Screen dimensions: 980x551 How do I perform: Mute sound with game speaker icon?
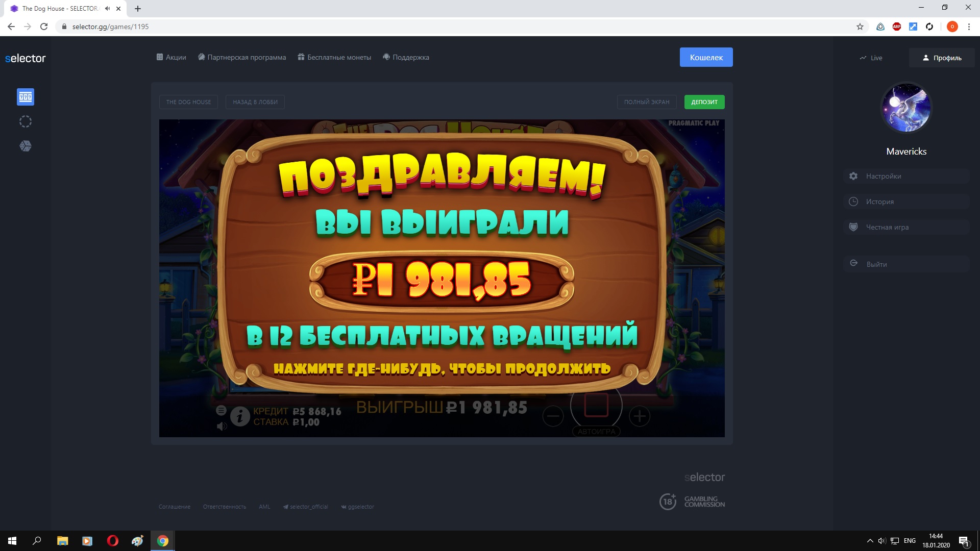[222, 426]
